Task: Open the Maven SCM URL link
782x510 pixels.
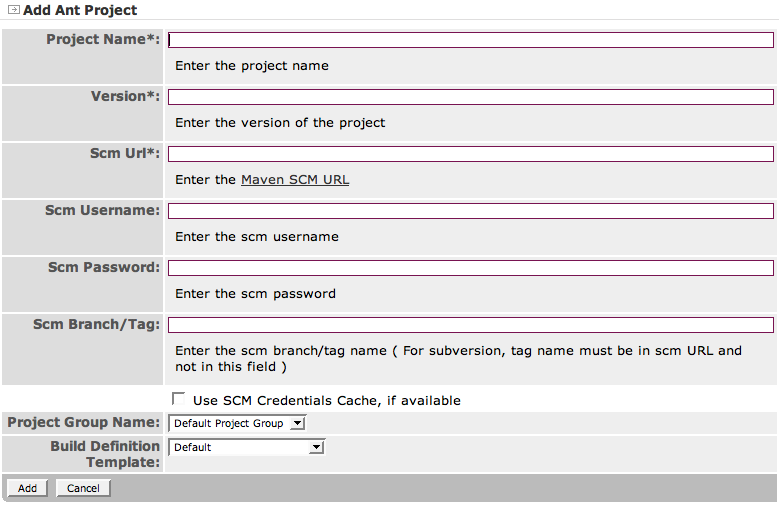Action: click(x=295, y=180)
